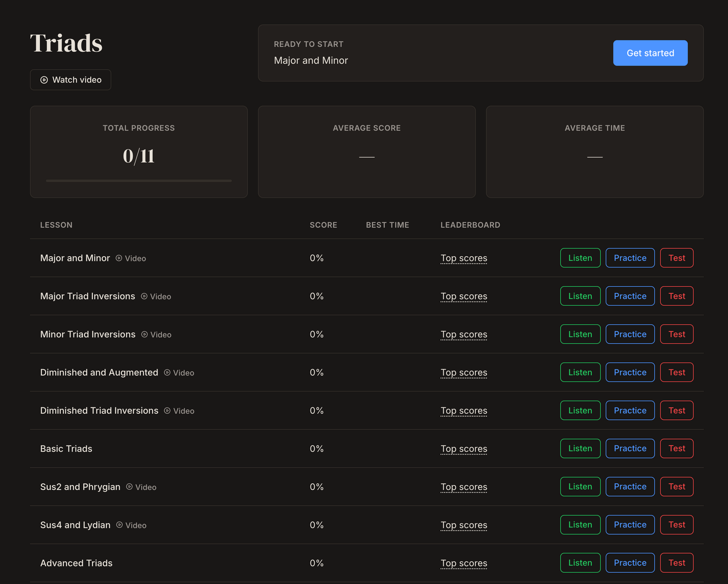Open Diminished and Augmented video icon

(167, 372)
